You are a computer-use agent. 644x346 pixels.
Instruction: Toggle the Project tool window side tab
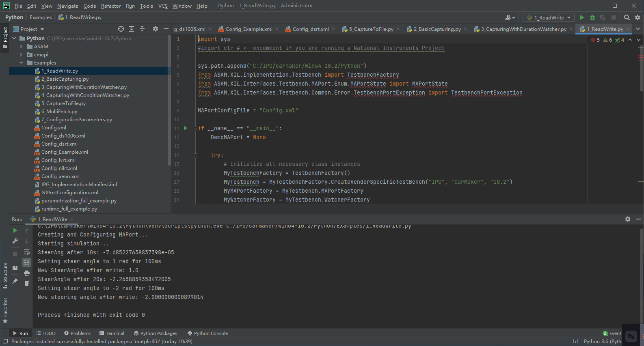pyautogui.click(x=5, y=38)
